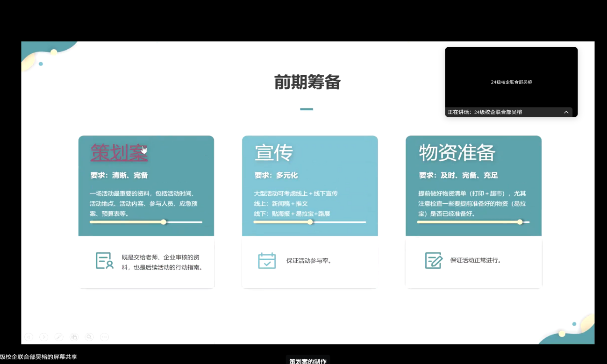Click slider handle in 宣传 card
The width and height of the screenshot is (607, 364).
click(310, 222)
